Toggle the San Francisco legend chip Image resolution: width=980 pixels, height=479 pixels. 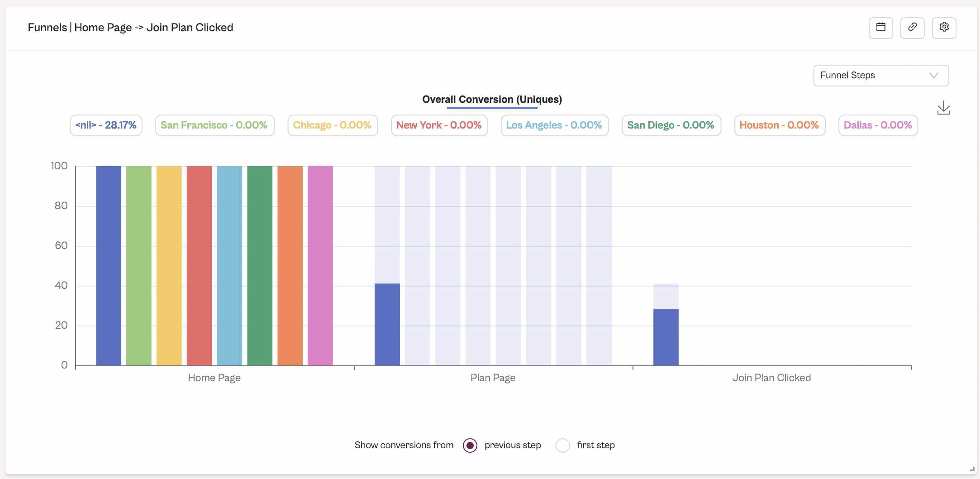click(214, 125)
